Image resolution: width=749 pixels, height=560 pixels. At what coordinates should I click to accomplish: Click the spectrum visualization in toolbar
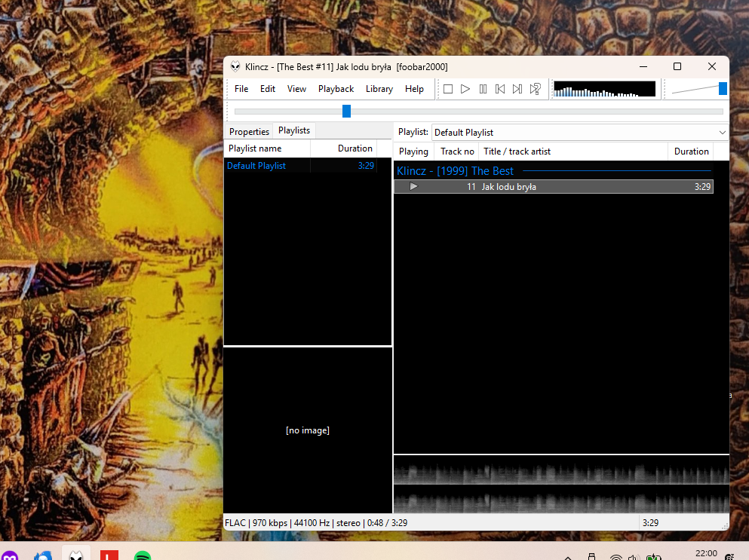605,89
